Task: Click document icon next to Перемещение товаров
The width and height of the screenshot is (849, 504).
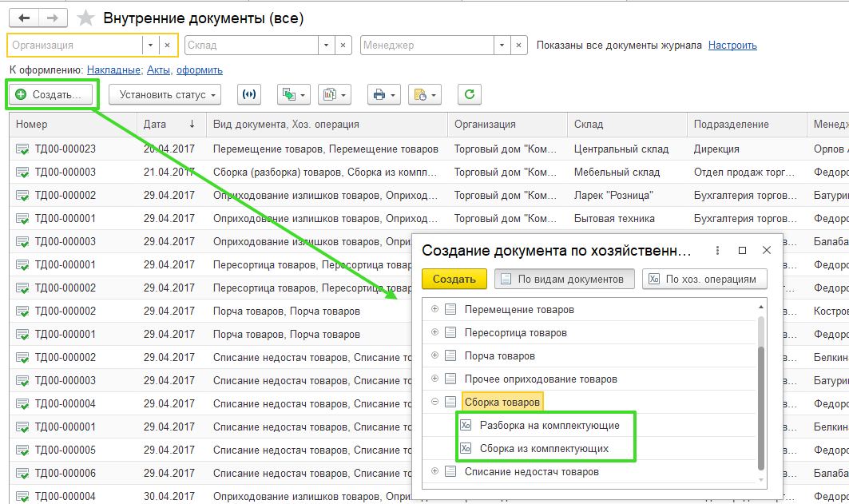Action: coord(450,309)
